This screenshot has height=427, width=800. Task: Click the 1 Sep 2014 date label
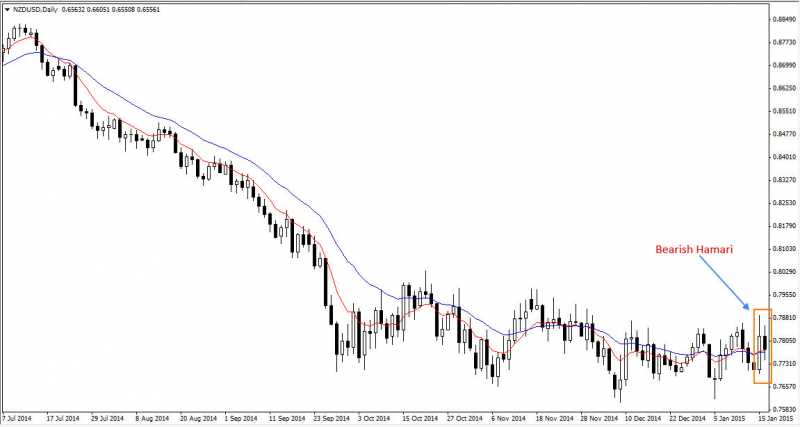click(x=240, y=418)
